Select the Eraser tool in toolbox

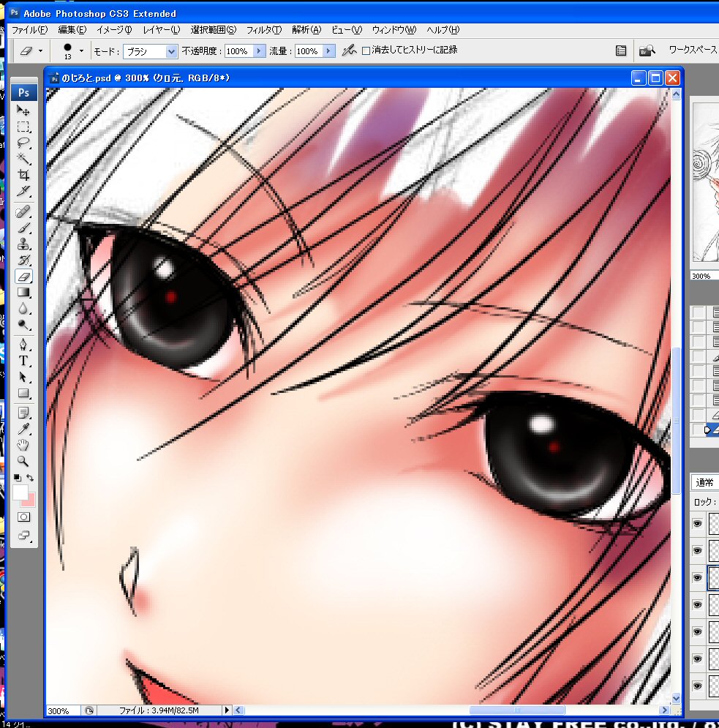[23, 277]
